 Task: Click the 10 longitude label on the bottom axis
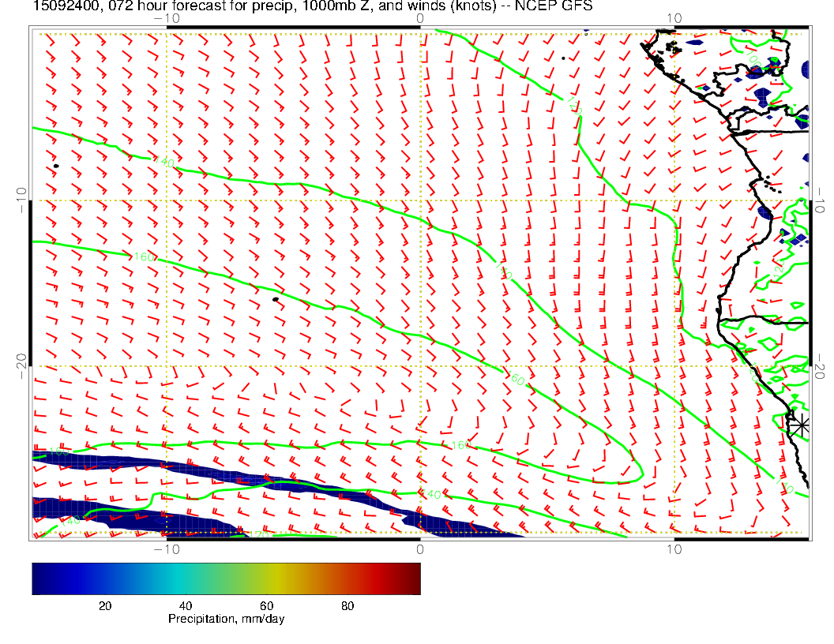(674, 549)
